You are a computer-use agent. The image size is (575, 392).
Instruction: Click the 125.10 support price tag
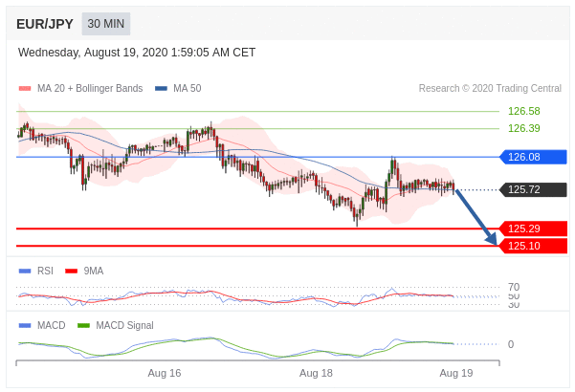point(534,246)
